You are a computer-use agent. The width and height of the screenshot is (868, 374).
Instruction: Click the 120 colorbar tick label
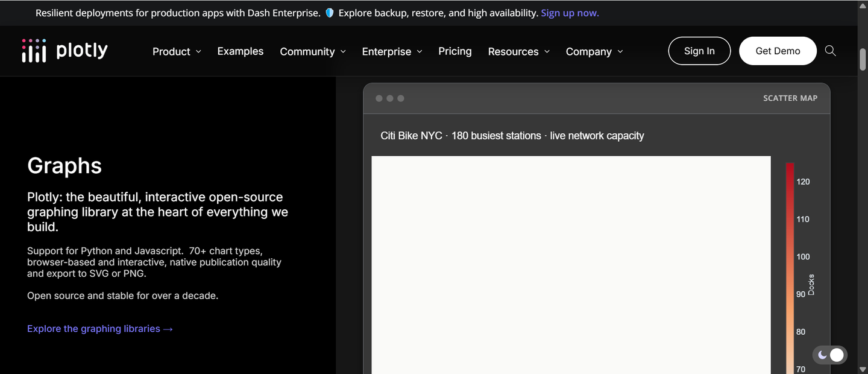click(803, 182)
